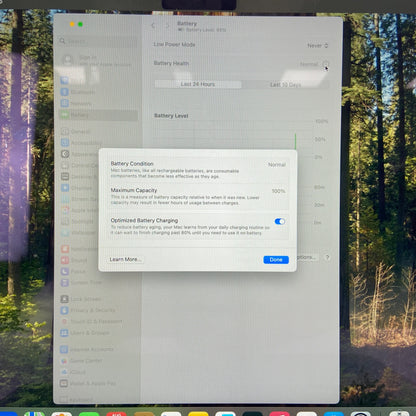The image size is (416, 416).
Task: Open Privacy & Security settings
Action: [x=88, y=310]
